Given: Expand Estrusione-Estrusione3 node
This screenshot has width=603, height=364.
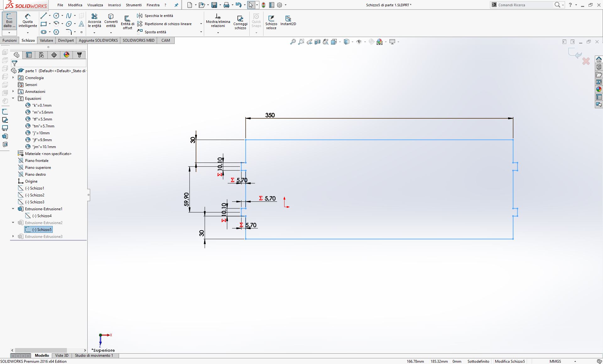Looking at the screenshot, I should pos(13,236).
